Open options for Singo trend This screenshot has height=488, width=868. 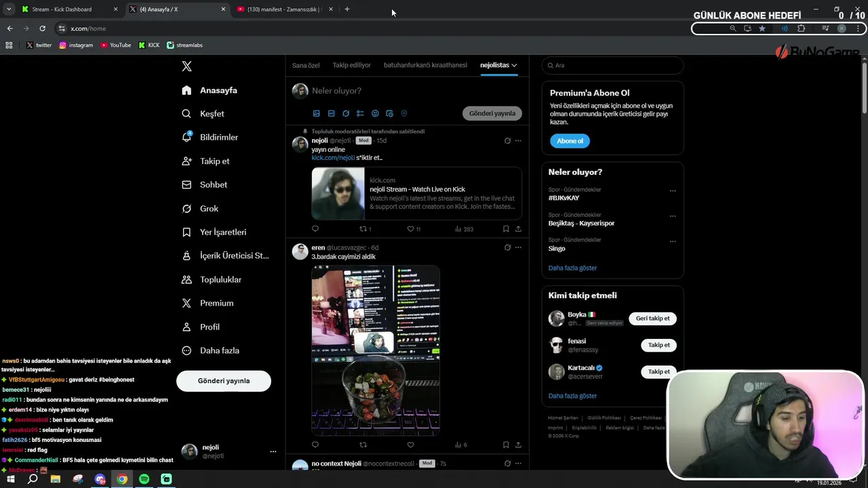[673, 241]
